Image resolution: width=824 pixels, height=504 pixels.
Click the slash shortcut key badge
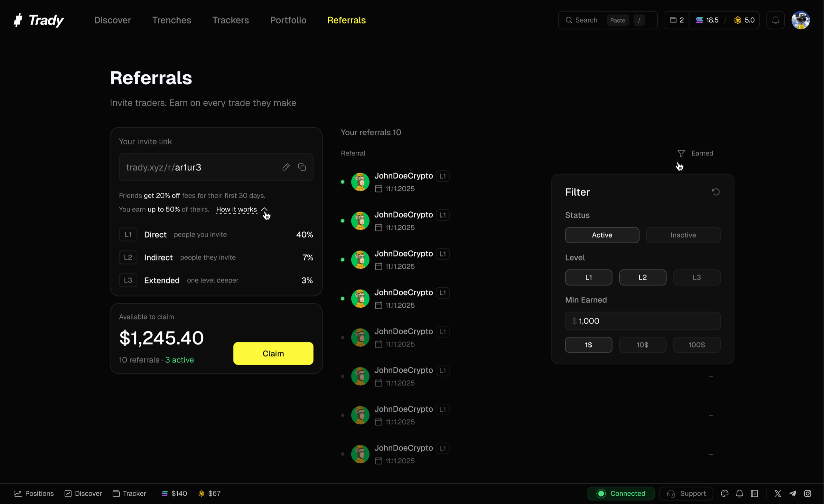[x=639, y=20]
